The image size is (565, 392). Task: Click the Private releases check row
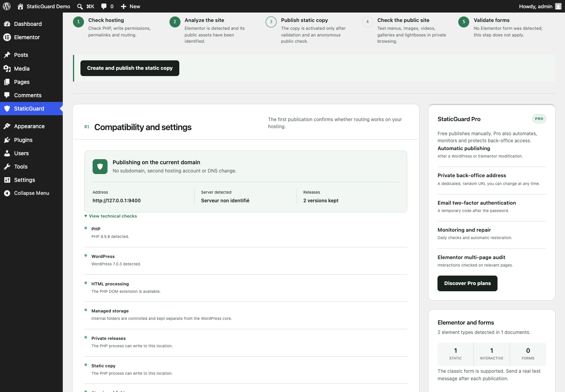point(246,343)
